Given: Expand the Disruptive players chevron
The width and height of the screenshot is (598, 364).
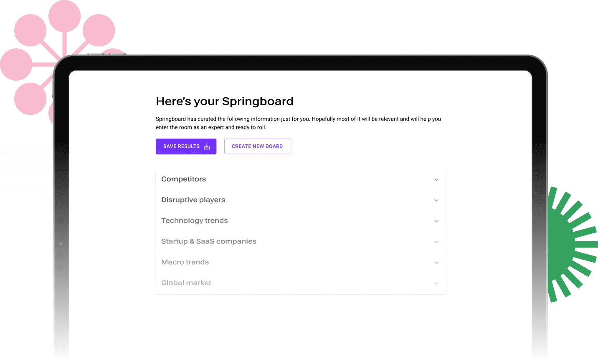Looking at the screenshot, I should [436, 200].
